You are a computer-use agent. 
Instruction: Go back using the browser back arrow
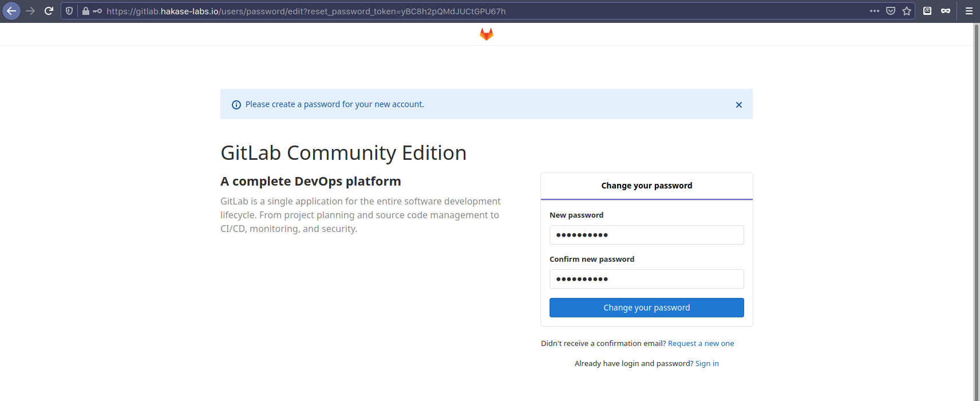pyautogui.click(x=11, y=11)
